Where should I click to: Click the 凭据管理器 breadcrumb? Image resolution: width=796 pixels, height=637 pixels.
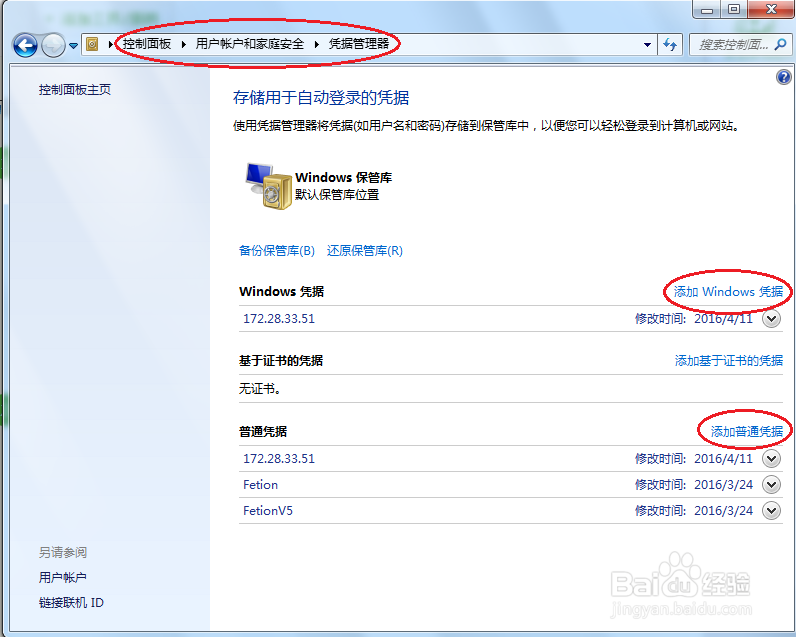(358, 44)
